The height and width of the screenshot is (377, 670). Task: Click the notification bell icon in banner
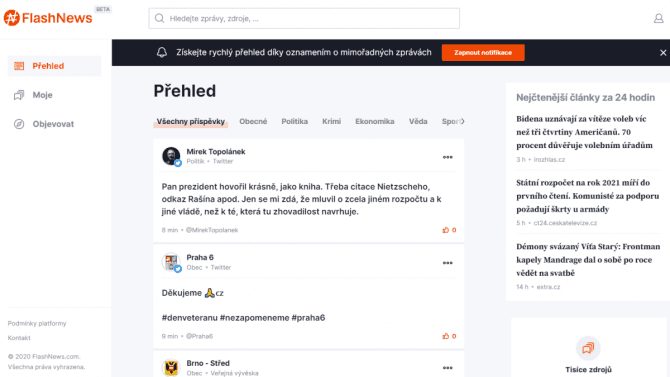(162, 52)
